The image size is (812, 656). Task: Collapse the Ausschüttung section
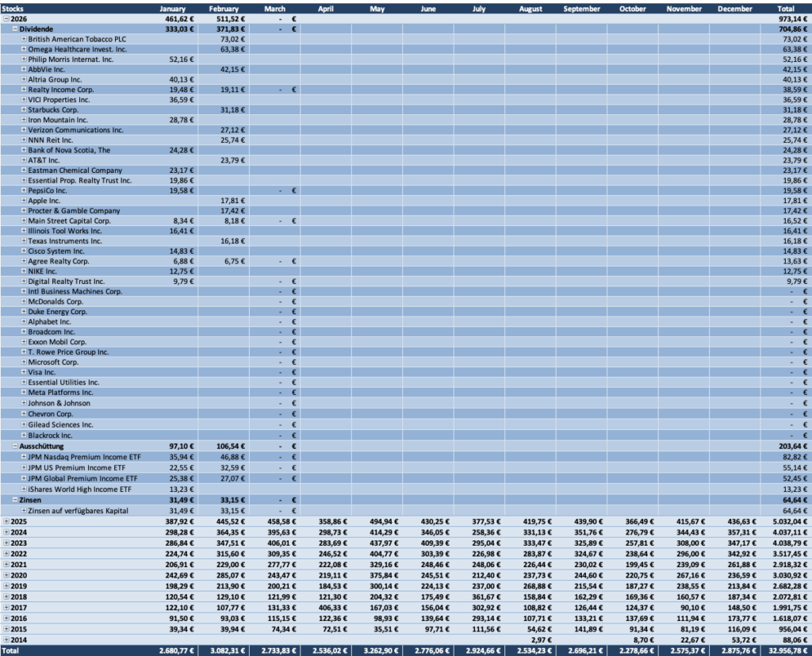[15, 445]
